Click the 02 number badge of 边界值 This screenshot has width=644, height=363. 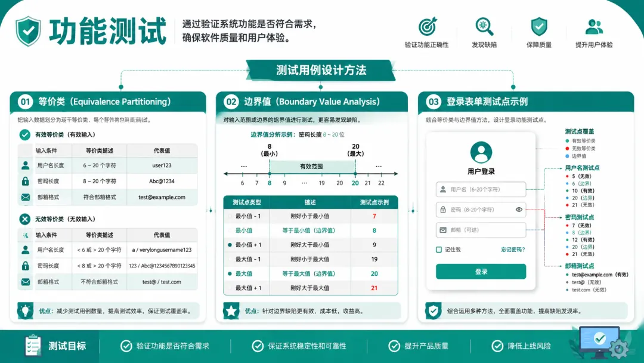pos(231,101)
